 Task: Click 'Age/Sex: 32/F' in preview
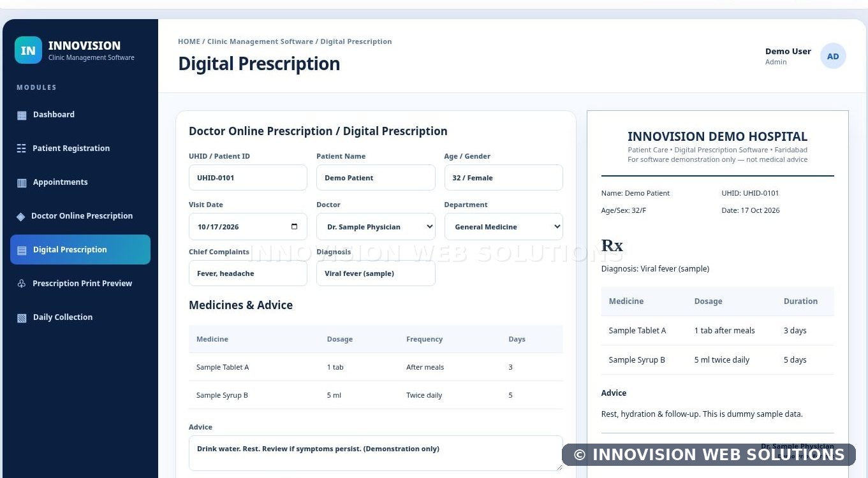624,210
